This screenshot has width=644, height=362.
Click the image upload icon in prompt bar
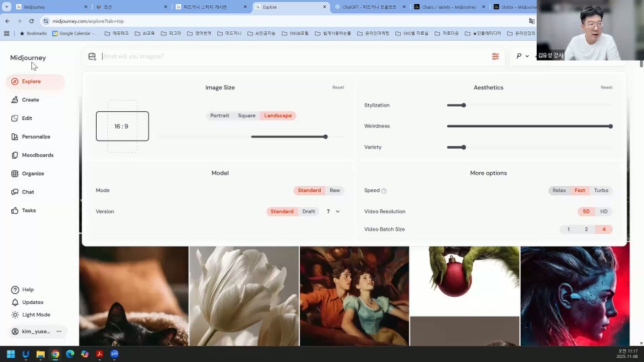click(92, 56)
